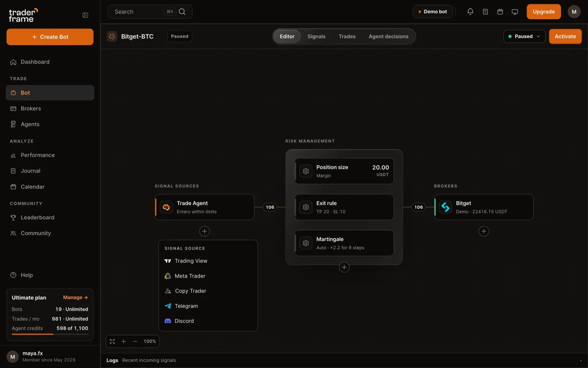
Task: Open Performance in sidebar
Action: [x=50, y=155]
